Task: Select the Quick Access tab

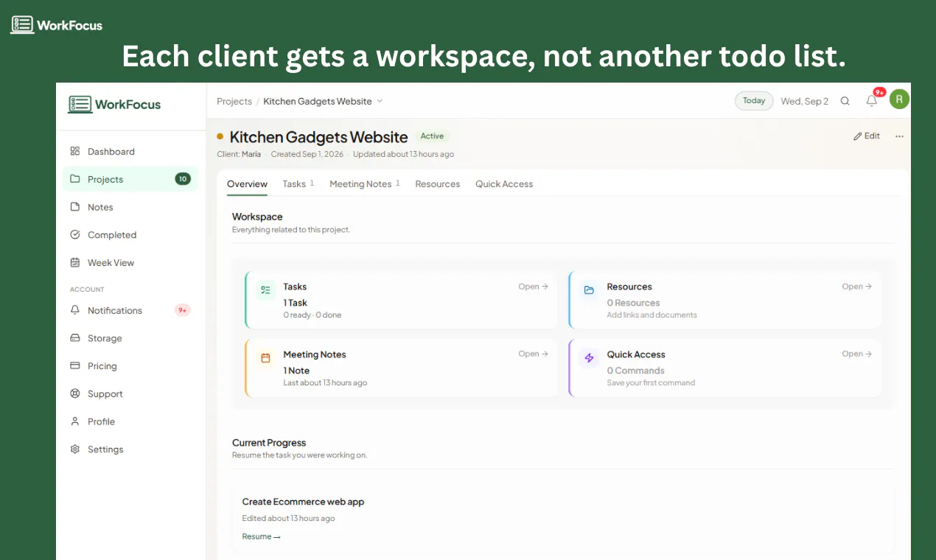Action: click(x=504, y=184)
